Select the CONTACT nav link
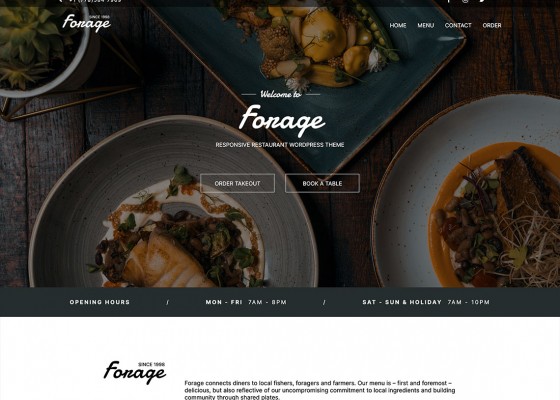 [x=458, y=25]
